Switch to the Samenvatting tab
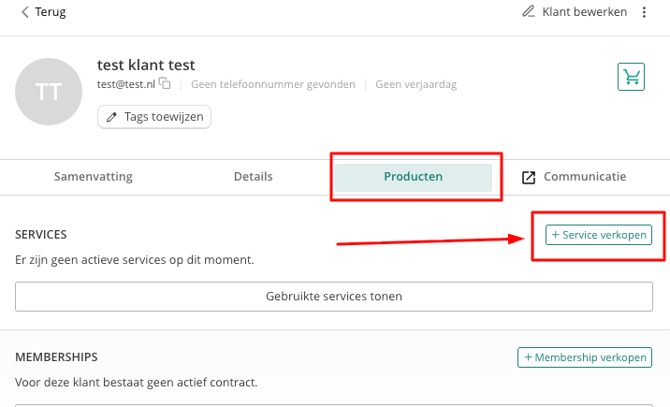 pyautogui.click(x=93, y=176)
